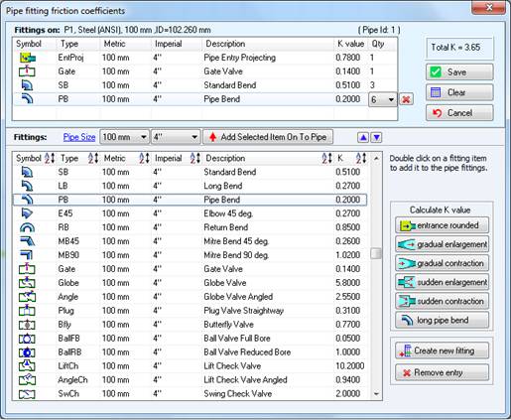Sort fittings list by Type column
511x420 pixels.
[93, 158]
